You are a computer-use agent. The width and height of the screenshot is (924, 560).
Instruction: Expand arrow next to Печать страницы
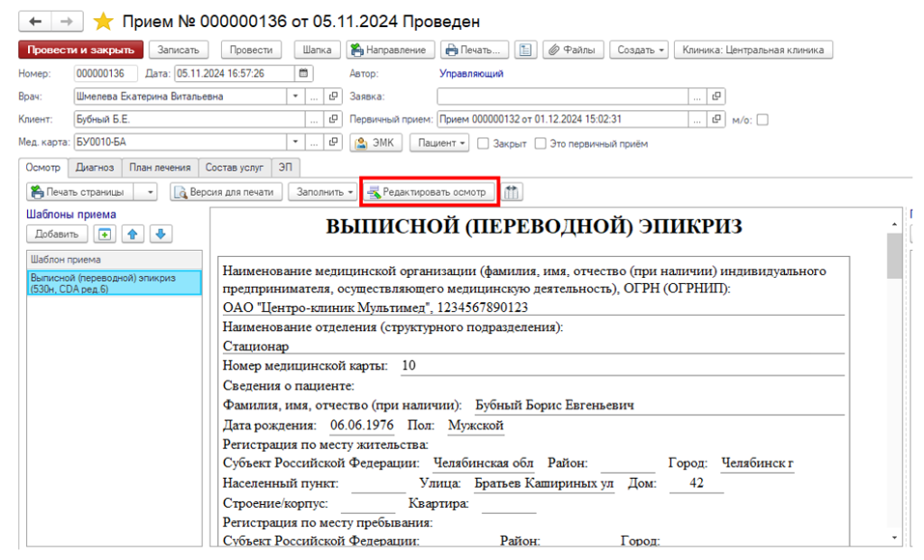click(x=151, y=192)
